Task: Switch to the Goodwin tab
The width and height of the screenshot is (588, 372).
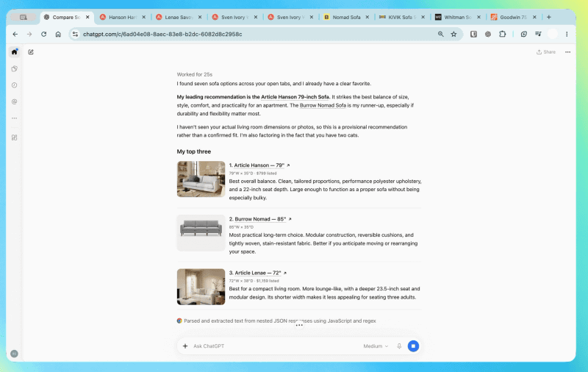Action: click(x=513, y=17)
